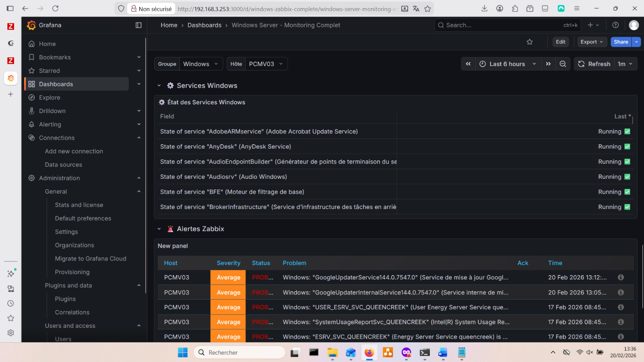Screen dimensions: 644x362
Task: Open the Last 6 hours time picker
Action: [x=508, y=64]
